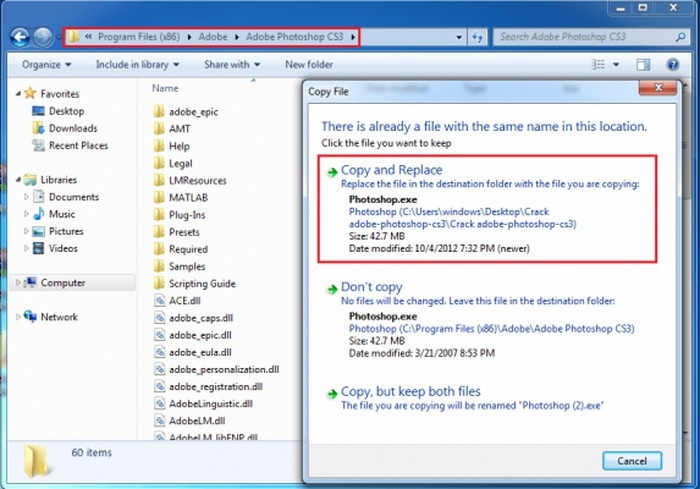
Task: Open the Organize dropdown menu
Action: pos(45,65)
